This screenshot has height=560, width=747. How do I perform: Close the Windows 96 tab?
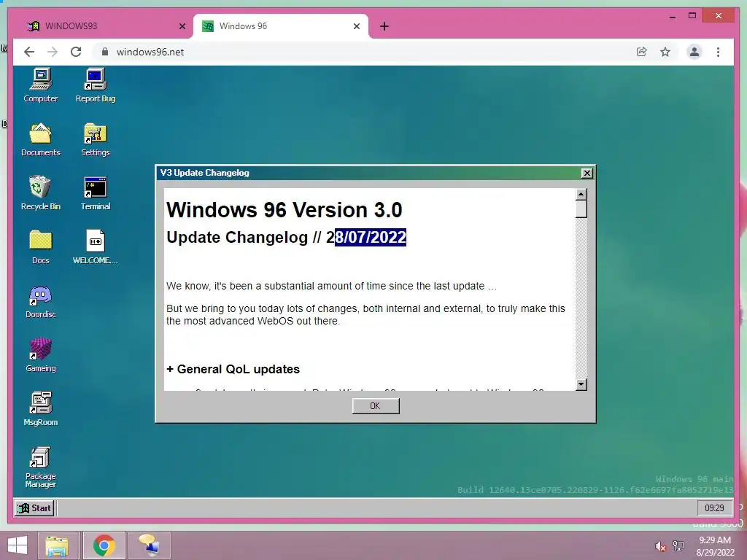[x=356, y=26]
